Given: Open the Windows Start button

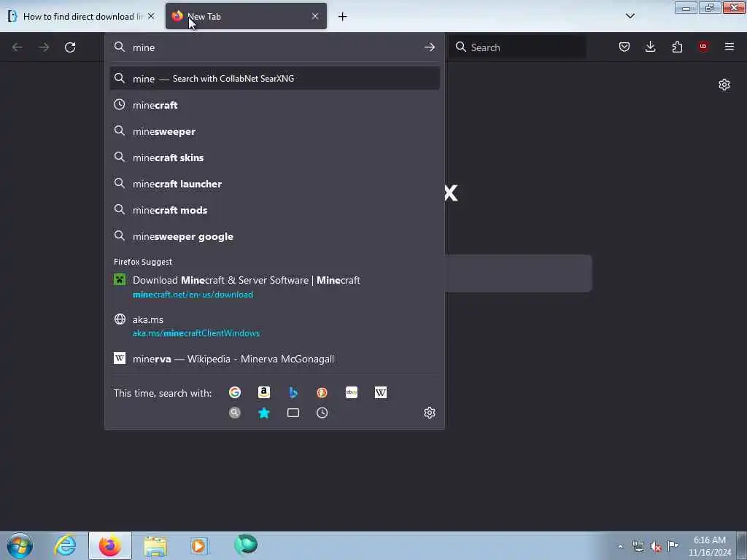Looking at the screenshot, I should (x=20, y=545).
